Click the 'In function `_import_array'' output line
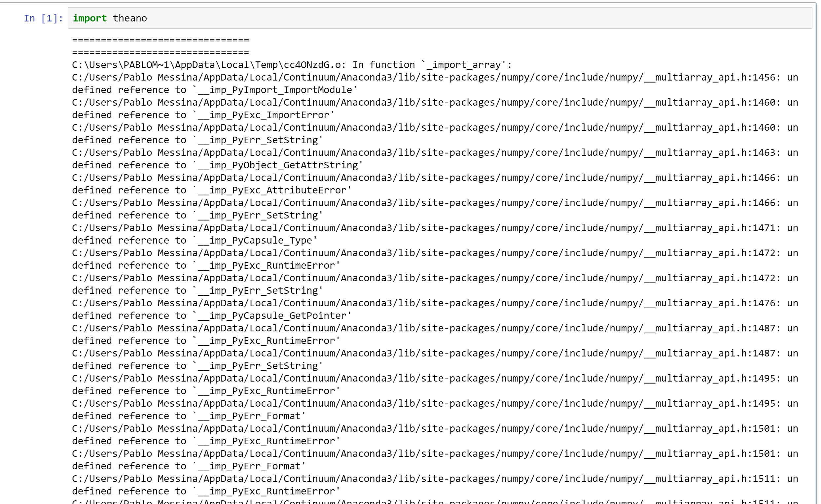This screenshot has height=504, width=821. 292,65
